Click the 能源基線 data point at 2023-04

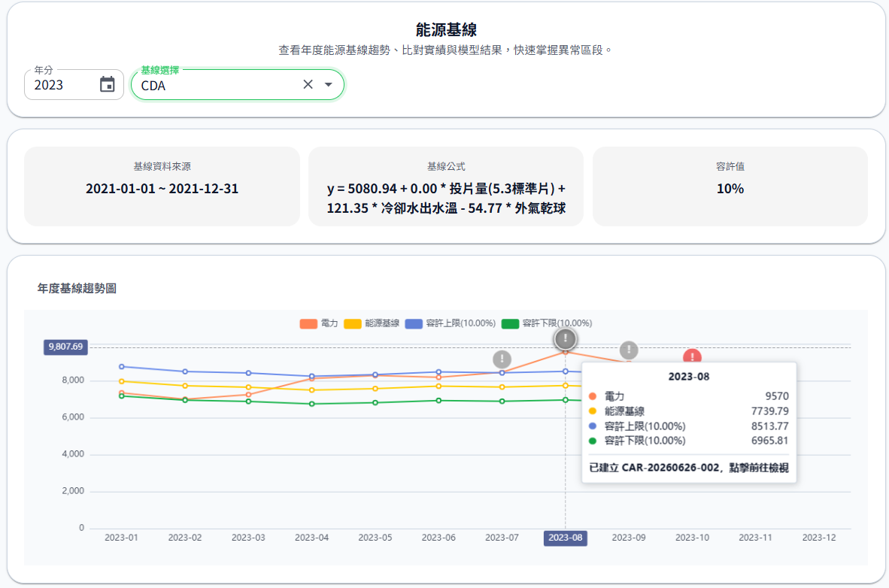pos(312,390)
